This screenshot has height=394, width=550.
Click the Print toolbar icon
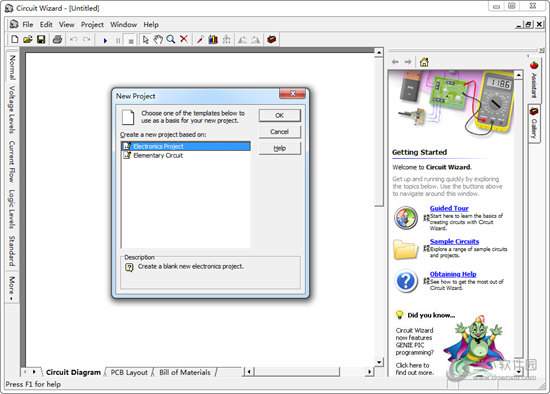click(x=57, y=39)
